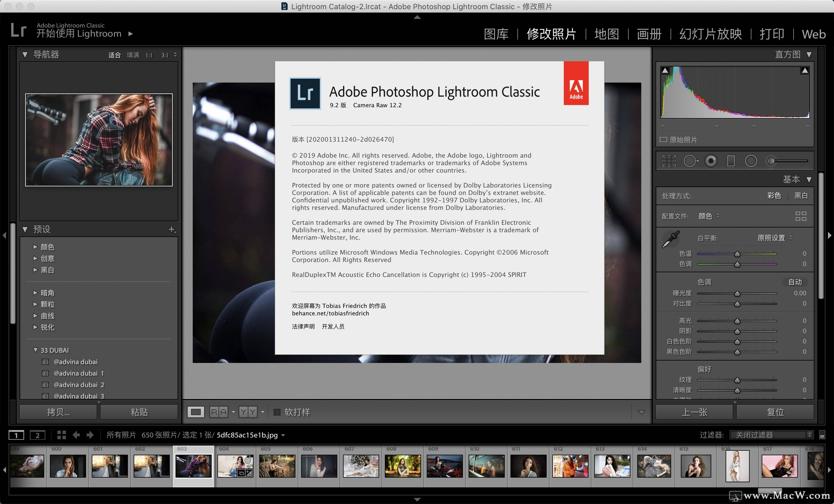Expand the 锐化 preset group
The width and height of the screenshot is (834, 504).
36,327
